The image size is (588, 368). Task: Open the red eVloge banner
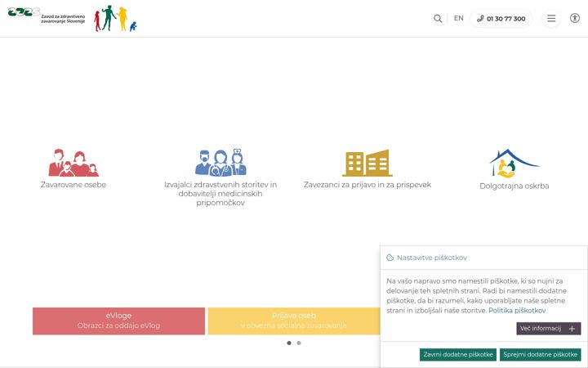click(x=119, y=321)
